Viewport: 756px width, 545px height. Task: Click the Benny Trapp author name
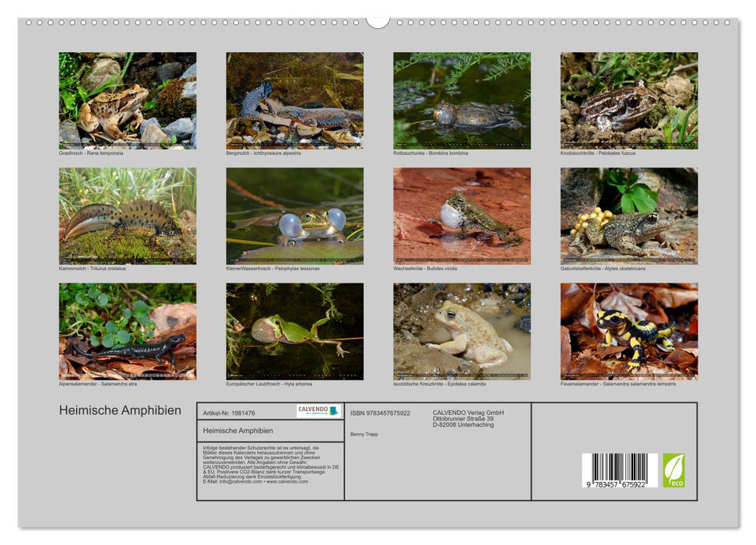364,433
